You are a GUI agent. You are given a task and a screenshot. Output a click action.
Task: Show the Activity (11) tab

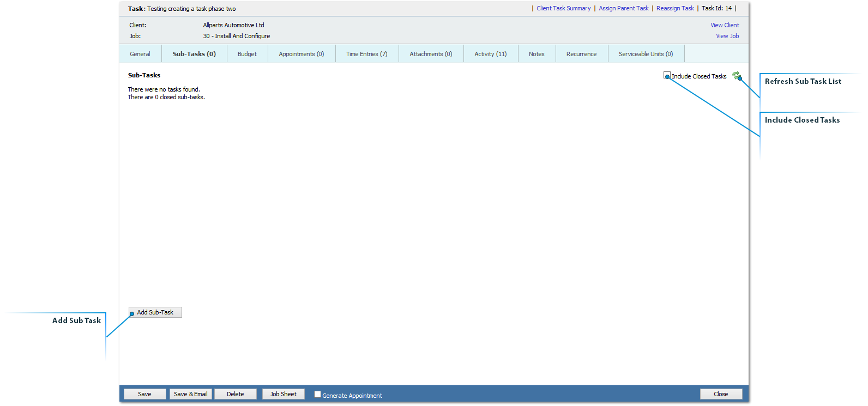(491, 54)
